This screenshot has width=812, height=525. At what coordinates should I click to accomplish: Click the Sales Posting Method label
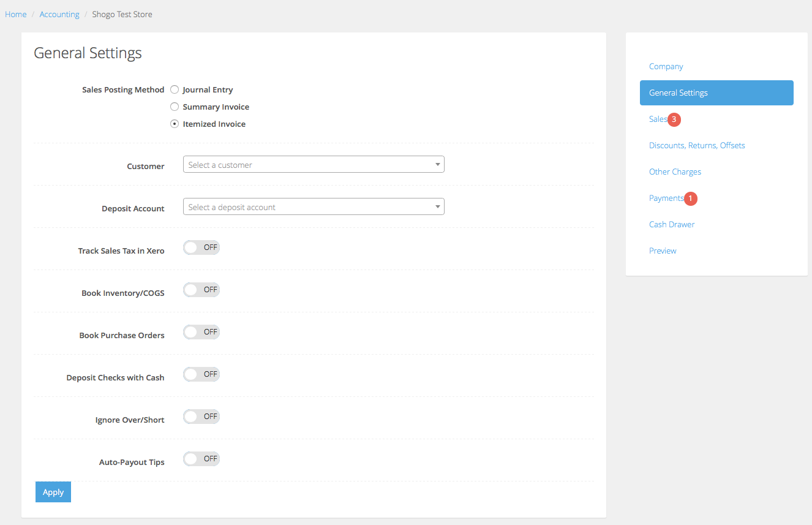(x=123, y=89)
